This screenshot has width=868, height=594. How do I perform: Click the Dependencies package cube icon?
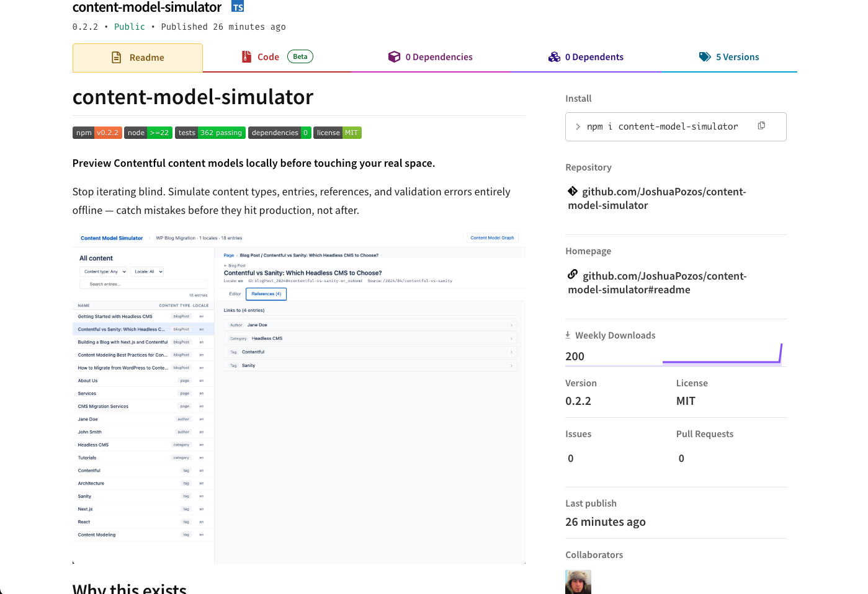(x=395, y=56)
